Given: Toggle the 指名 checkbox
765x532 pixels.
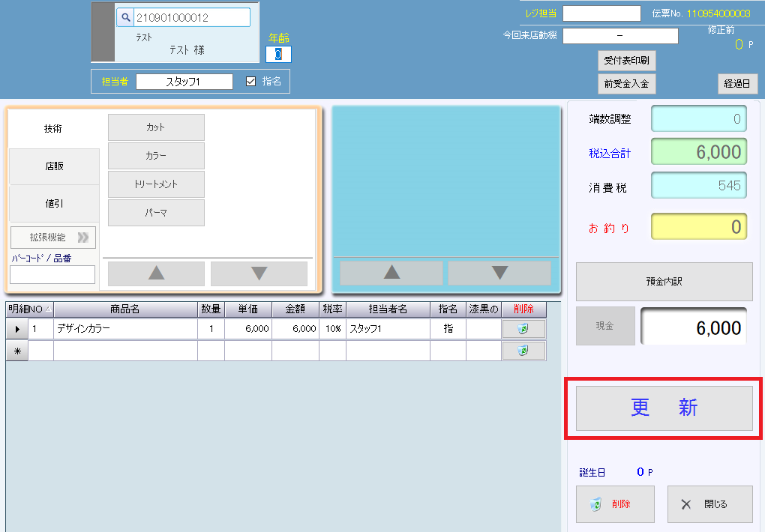Looking at the screenshot, I should click(x=251, y=82).
